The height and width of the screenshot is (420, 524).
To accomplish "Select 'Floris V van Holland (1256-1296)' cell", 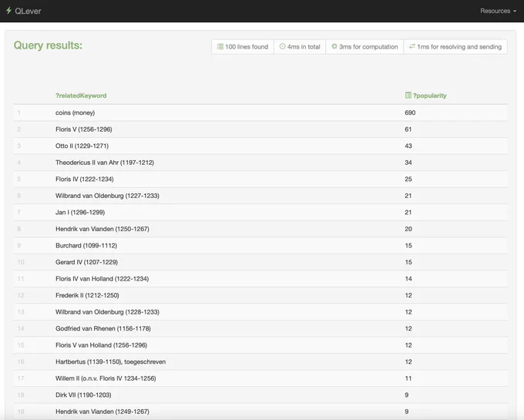I will (x=101, y=345).
